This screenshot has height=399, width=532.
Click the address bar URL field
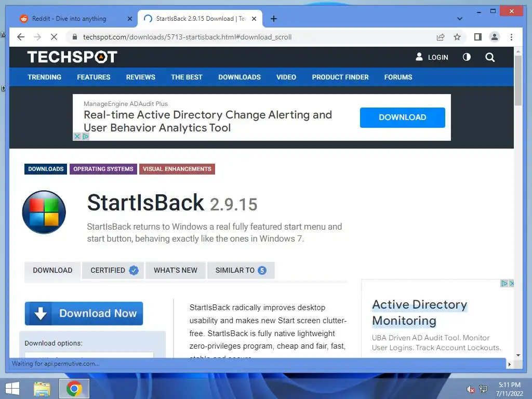click(251, 37)
